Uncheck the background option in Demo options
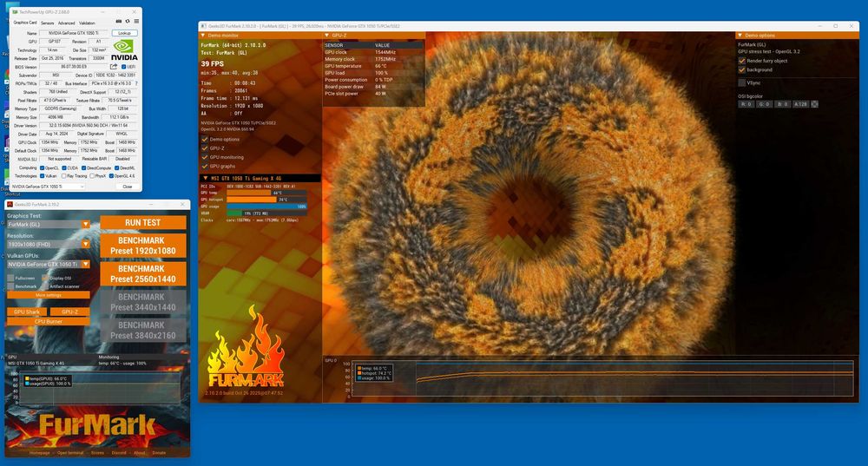 tap(742, 69)
